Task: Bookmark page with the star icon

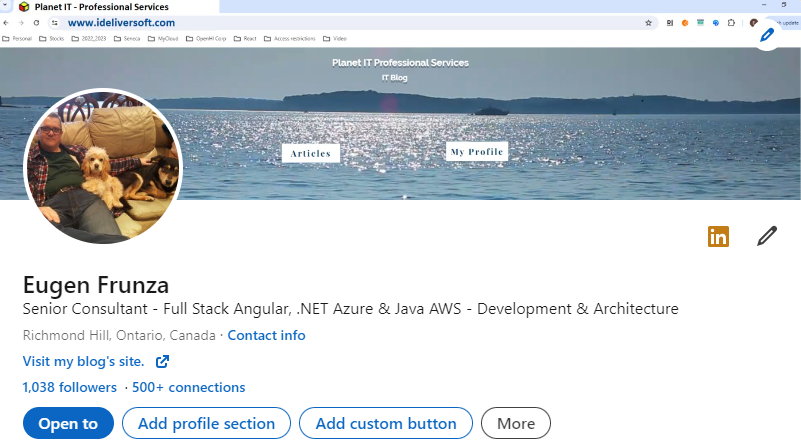Action: 648,23
